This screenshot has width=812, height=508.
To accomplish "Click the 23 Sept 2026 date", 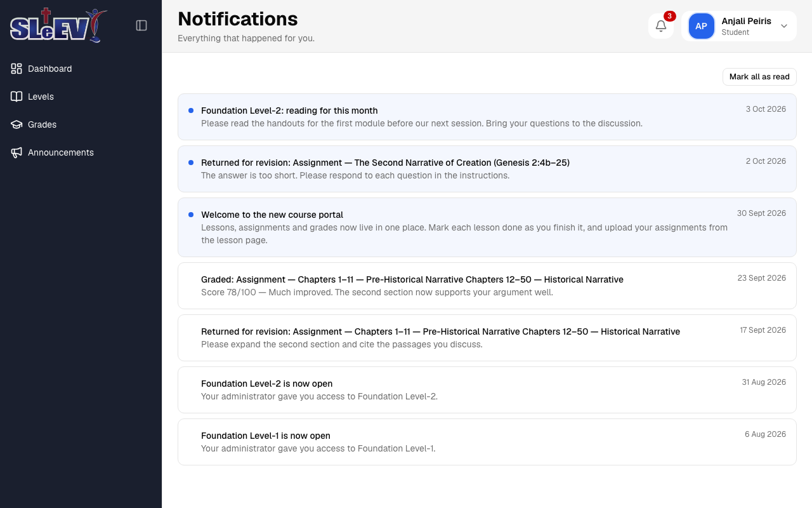I will pos(761,278).
